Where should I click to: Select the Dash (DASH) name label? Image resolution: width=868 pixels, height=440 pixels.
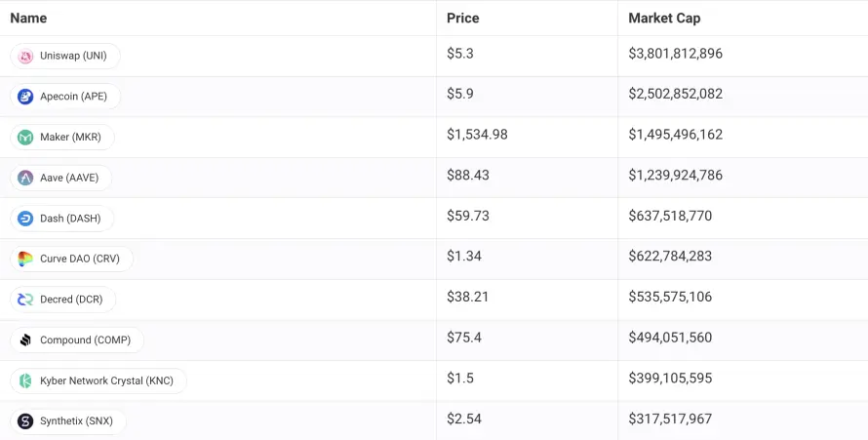click(x=70, y=219)
